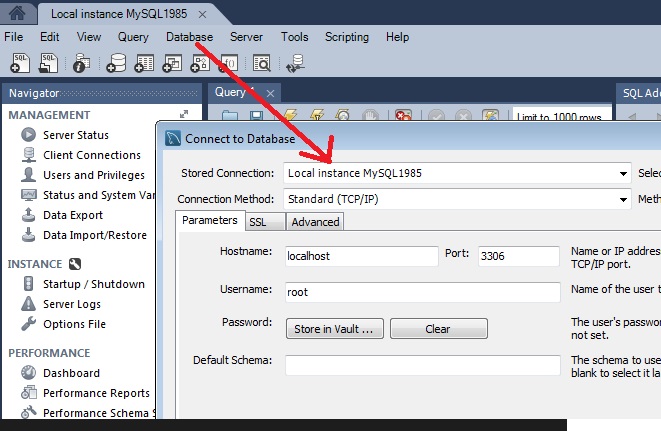Create a new view icon
Image resolution: width=661 pixels, height=431 pixels.
(172, 63)
